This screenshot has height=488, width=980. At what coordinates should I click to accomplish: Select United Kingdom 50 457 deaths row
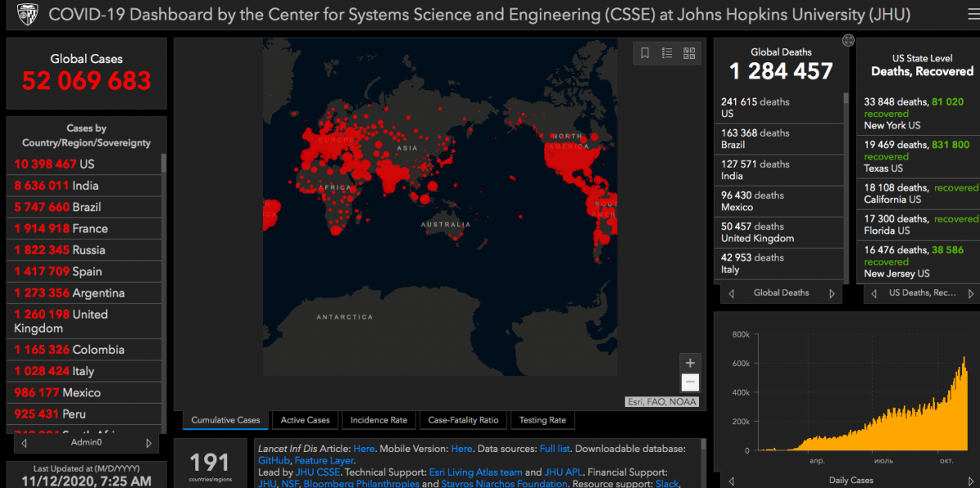point(779,232)
